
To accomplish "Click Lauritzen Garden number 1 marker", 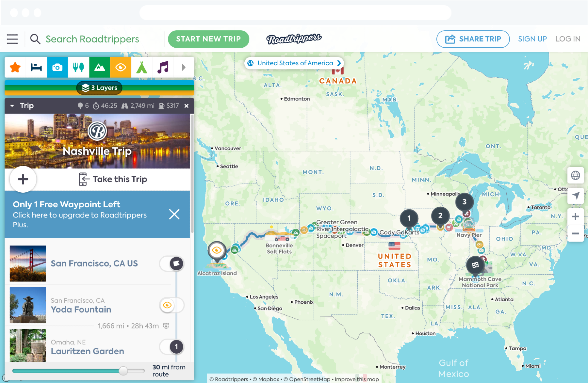I will pos(176,347).
